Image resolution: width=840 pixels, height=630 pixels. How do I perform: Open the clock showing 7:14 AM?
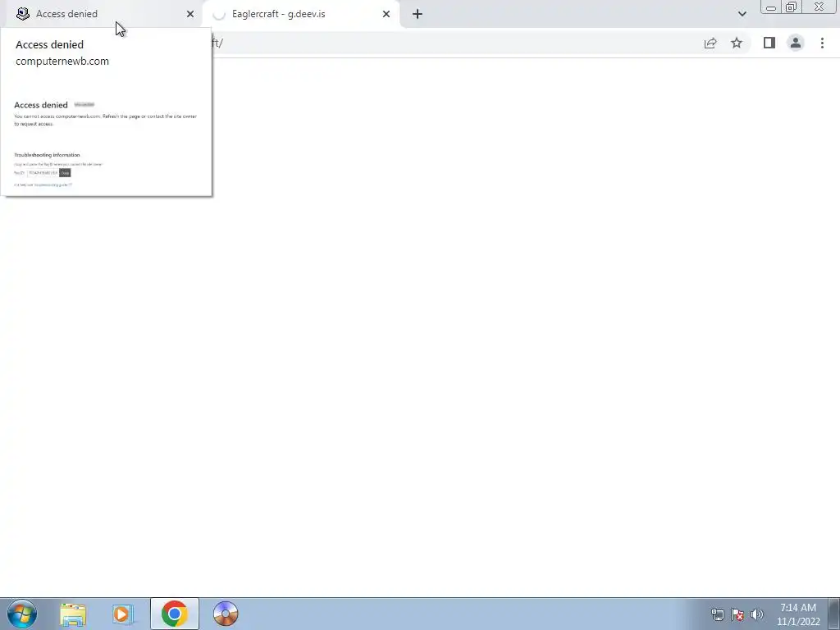(798, 614)
